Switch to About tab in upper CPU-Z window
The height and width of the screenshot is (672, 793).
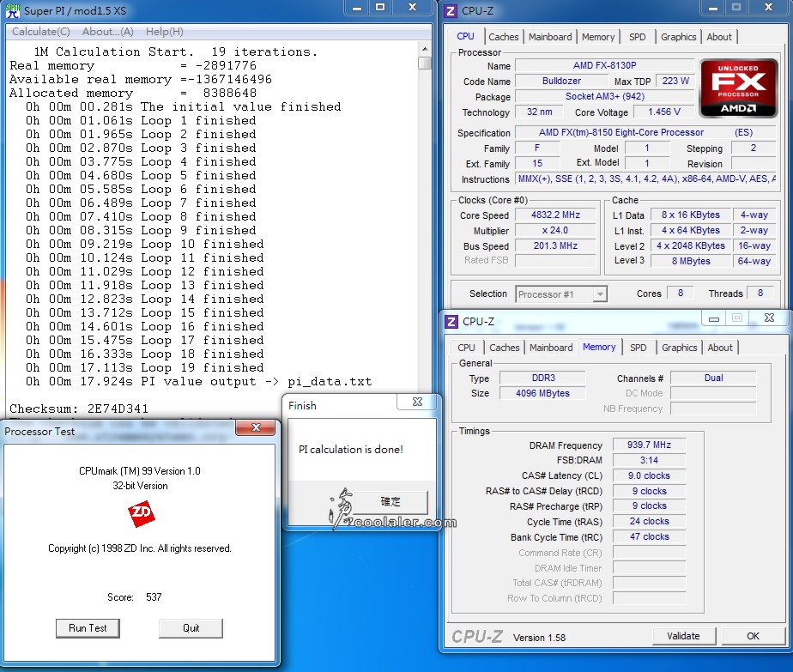pos(719,37)
